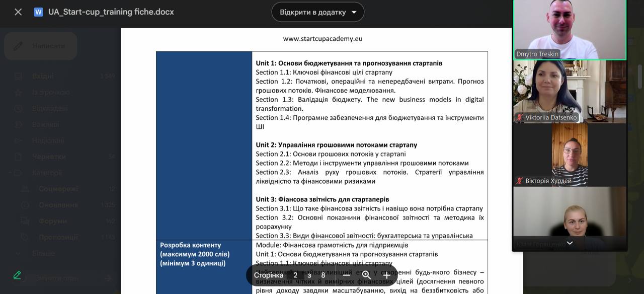Click the total page count 8
Image resolution: width=644 pixels, height=294 pixels.
click(x=323, y=275)
